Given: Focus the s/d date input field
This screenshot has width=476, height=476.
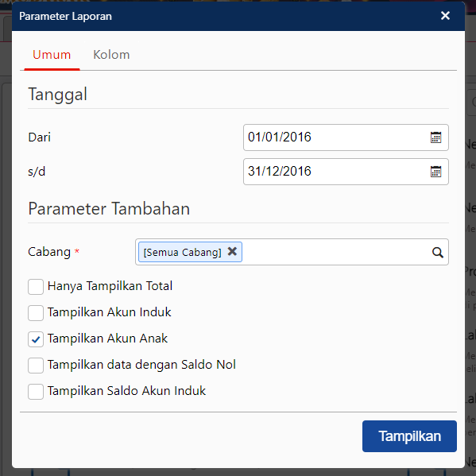Looking at the screenshot, I should coord(346,172).
